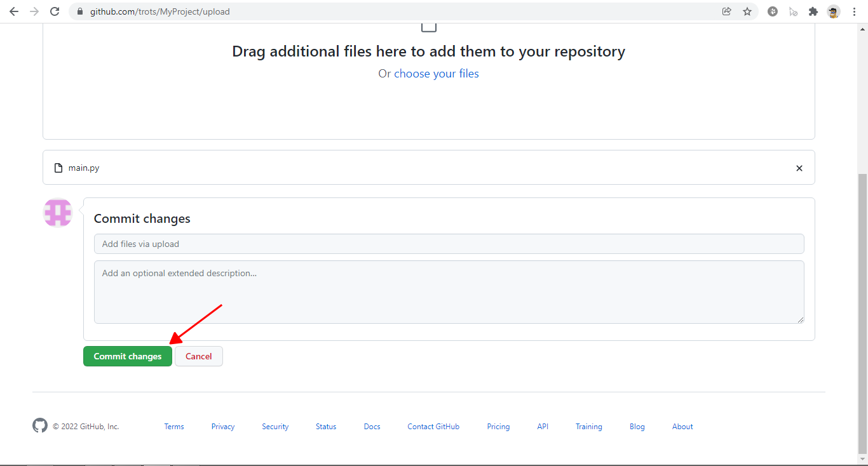Click the 'Drag additional files here' heading

coord(429,51)
